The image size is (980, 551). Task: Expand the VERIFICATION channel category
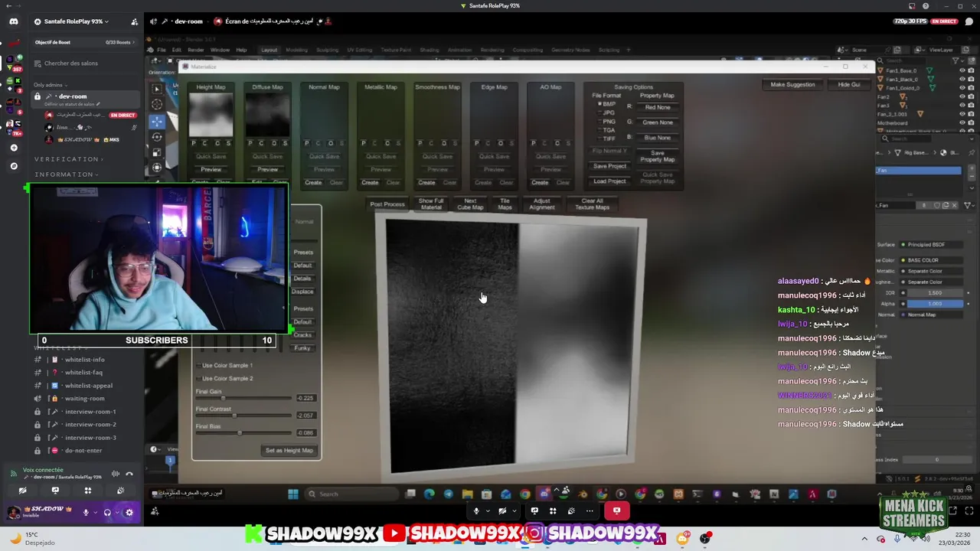click(70, 159)
